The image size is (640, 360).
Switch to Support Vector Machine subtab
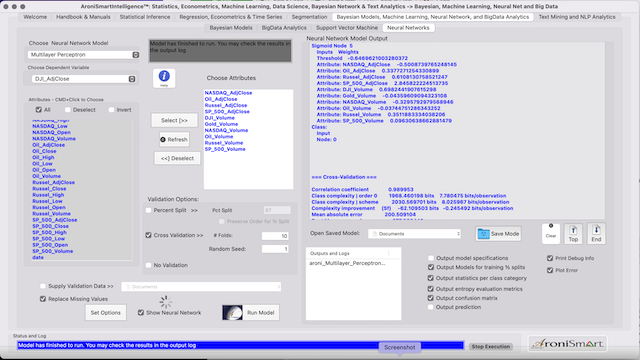point(347,28)
